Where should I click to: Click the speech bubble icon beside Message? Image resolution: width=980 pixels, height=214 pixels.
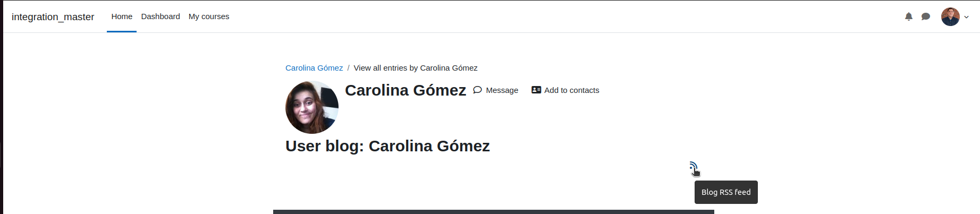(x=477, y=90)
